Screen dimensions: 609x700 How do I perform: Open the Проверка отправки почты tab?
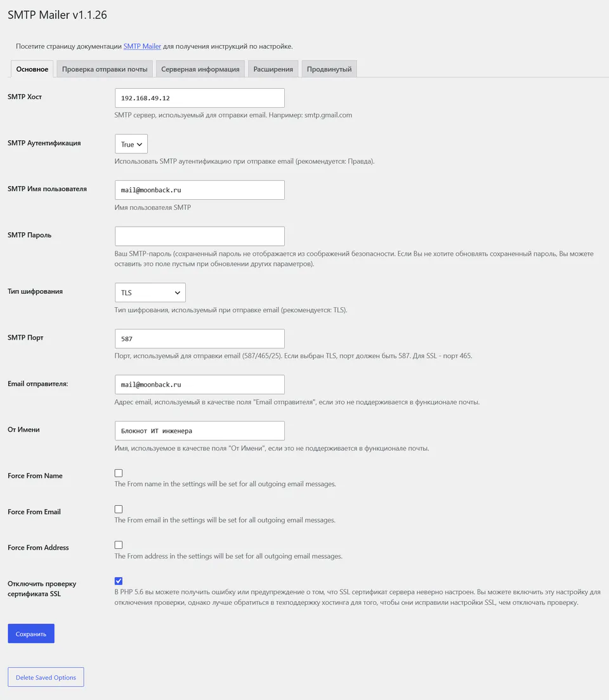[x=105, y=69]
